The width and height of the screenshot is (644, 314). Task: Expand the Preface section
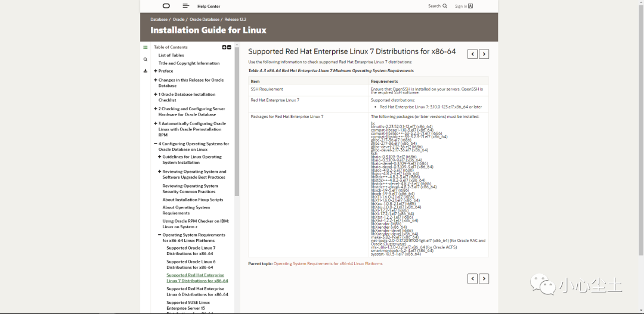coord(156,71)
